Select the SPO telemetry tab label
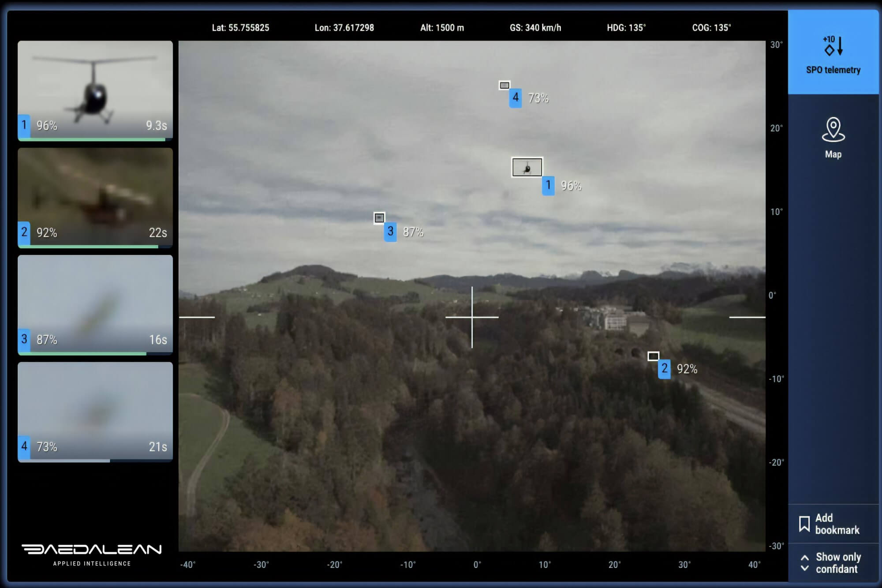 (833, 70)
